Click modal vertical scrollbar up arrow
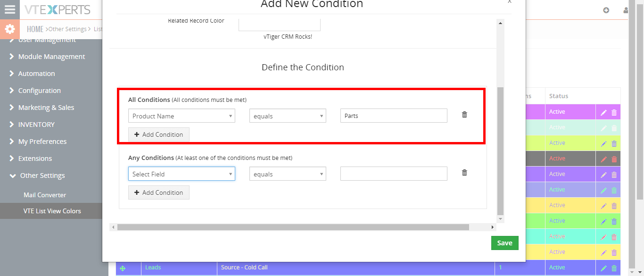 pyautogui.click(x=501, y=23)
